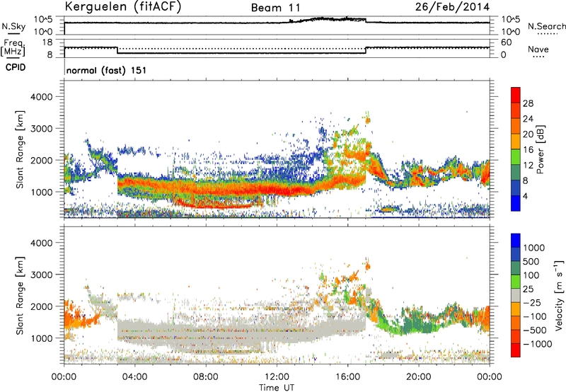
Task: Click the 'N.Search' legend label
Action: (546, 26)
